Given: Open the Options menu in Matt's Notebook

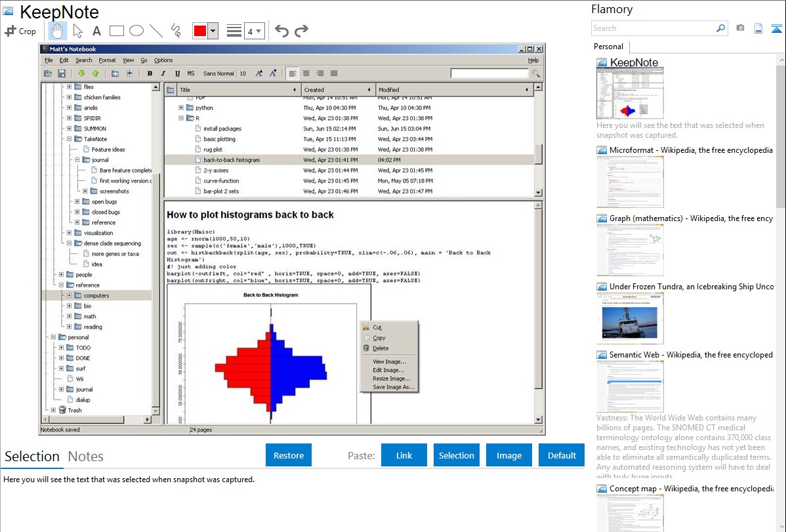Looking at the screenshot, I should coord(163,60).
